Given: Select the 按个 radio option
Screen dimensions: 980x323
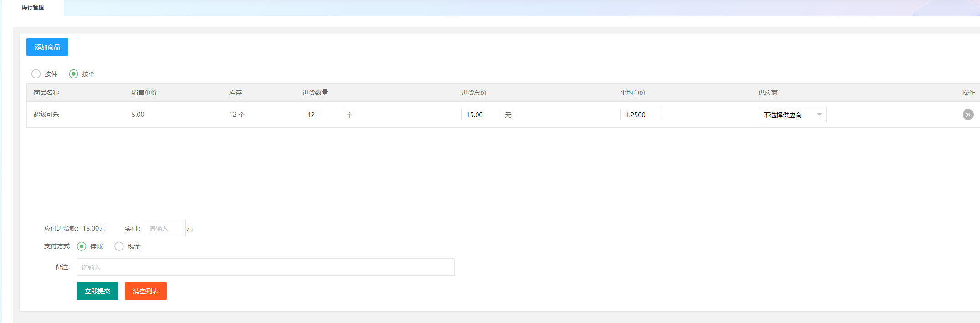Looking at the screenshot, I should (74, 74).
